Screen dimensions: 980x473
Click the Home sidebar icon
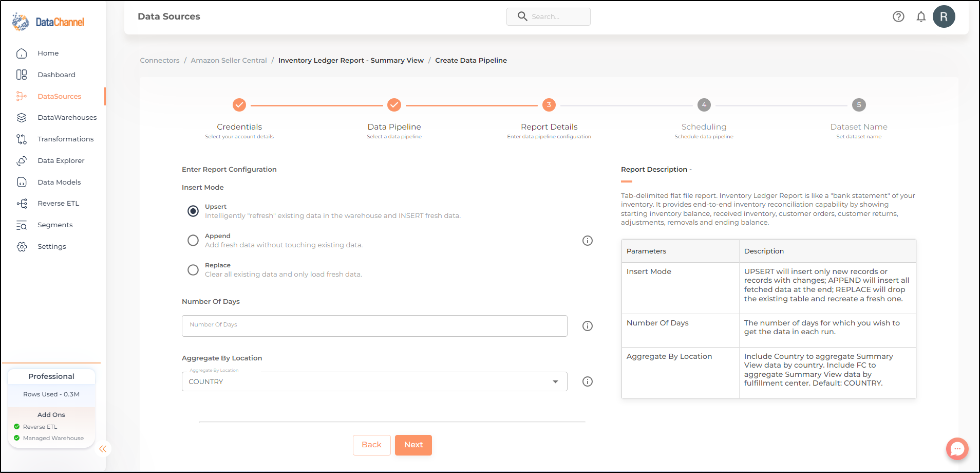pos(22,53)
